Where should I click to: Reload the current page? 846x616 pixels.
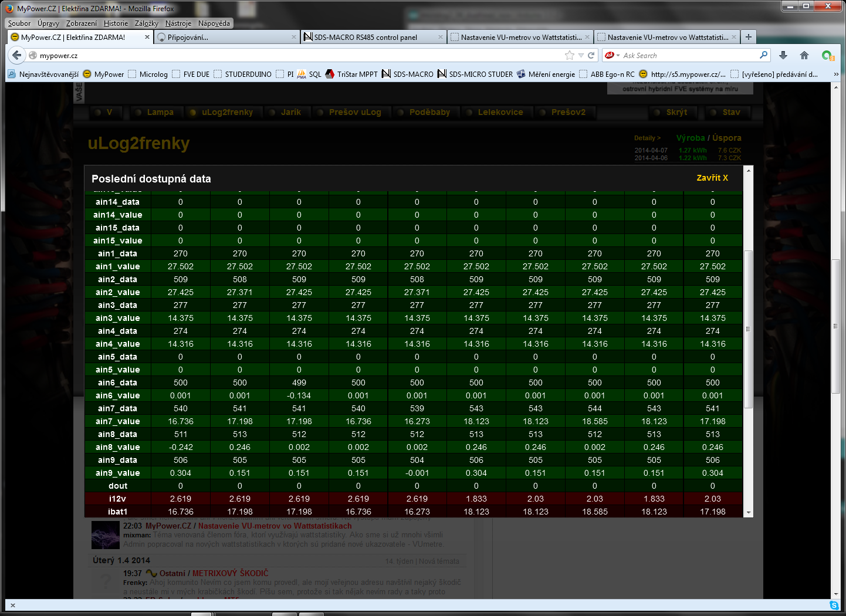coord(591,55)
